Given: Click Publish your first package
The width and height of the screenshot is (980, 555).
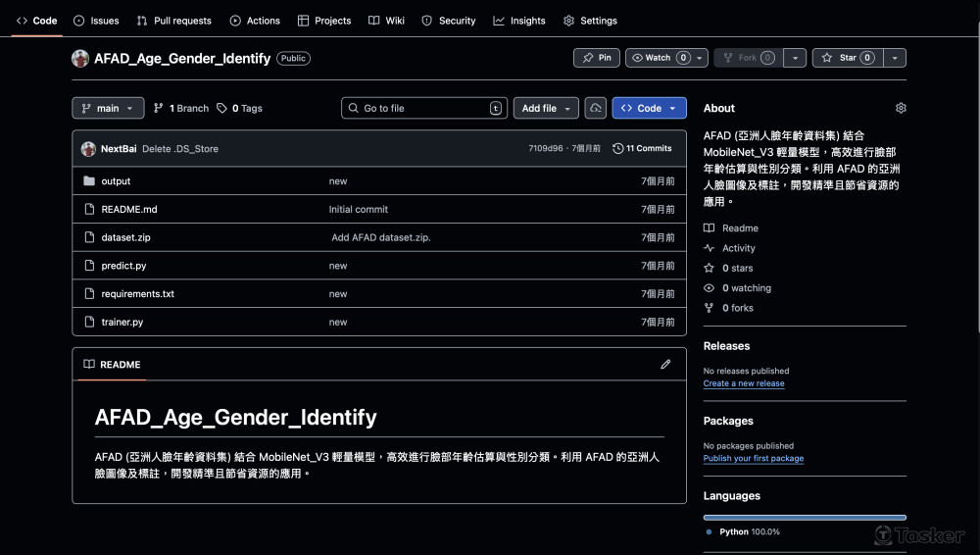Looking at the screenshot, I should (753, 459).
